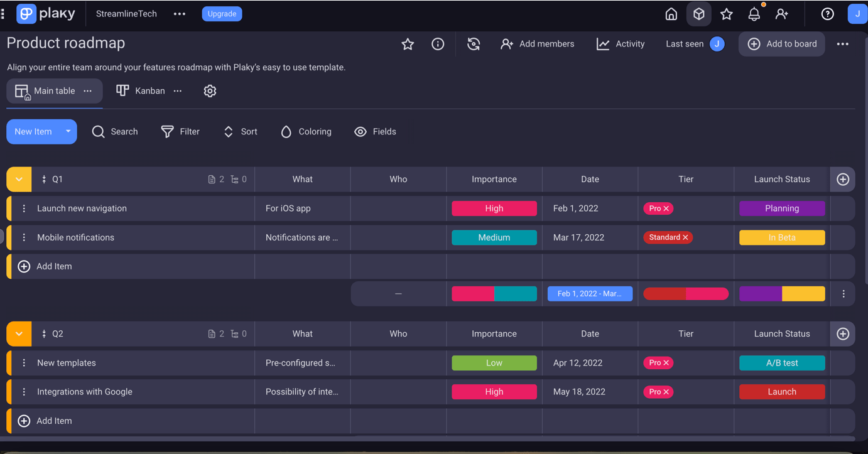Click the Home icon in the top bar
868x454 pixels.
(x=671, y=13)
